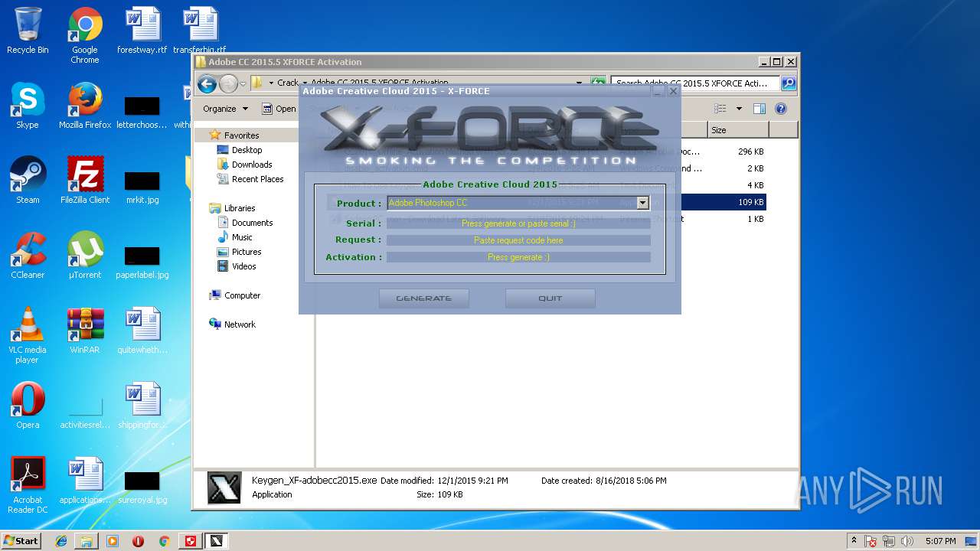Click the Request code field
Viewport: 980px width, 551px height.
pyautogui.click(x=518, y=240)
